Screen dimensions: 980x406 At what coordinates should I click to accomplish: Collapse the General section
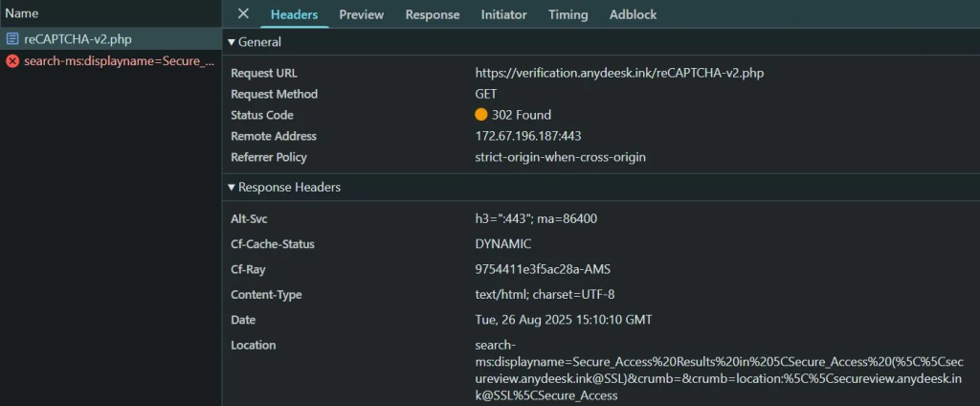click(232, 43)
